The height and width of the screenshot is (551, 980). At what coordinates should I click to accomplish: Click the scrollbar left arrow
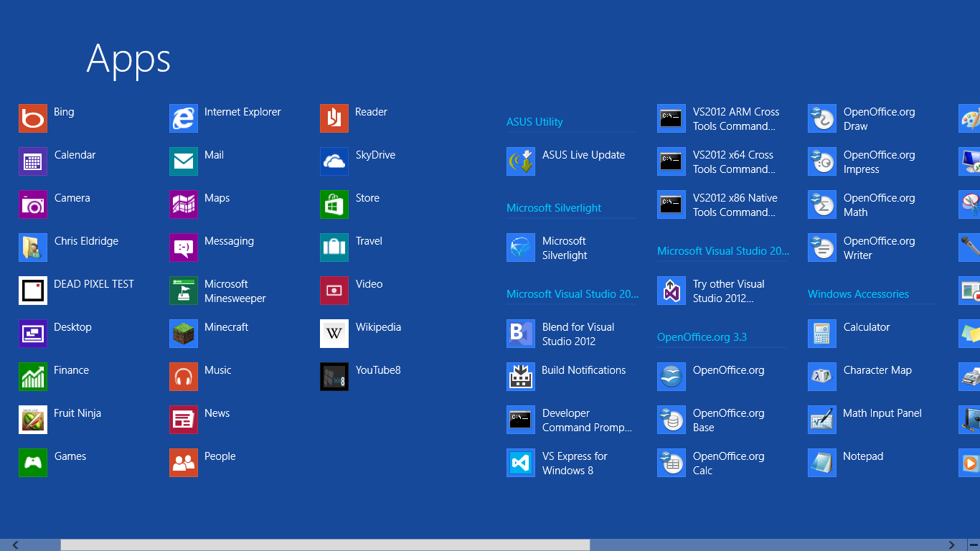click(x=15, y=545)
